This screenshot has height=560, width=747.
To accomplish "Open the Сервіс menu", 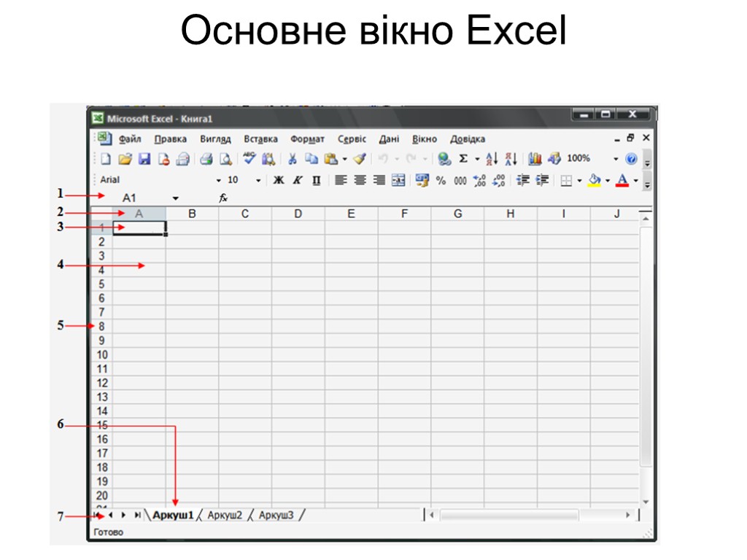I will click(352, 139).
